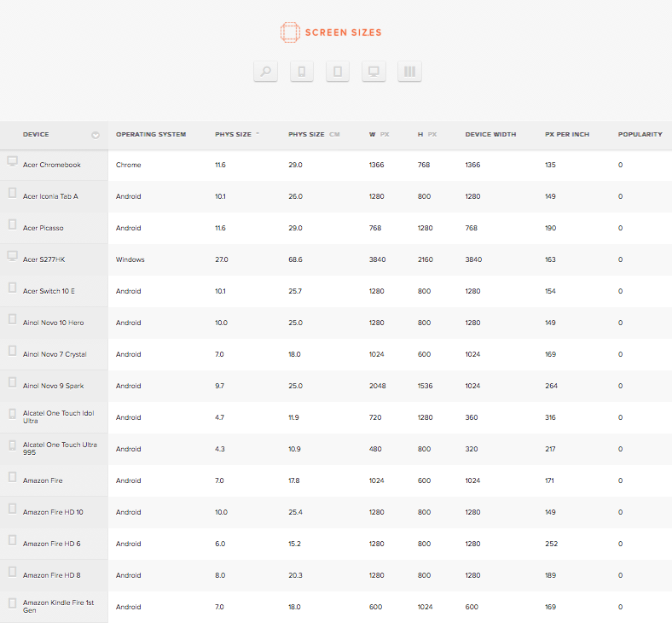Filter by tablet devices icon
The image size is (672, 623).
(x=338, y=71)
